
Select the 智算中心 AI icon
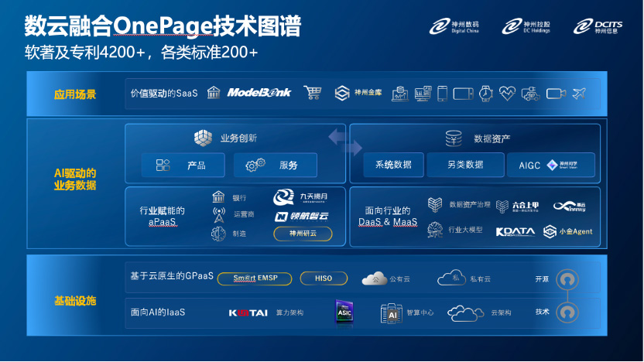pyautogui.click(x=392, y=312)
